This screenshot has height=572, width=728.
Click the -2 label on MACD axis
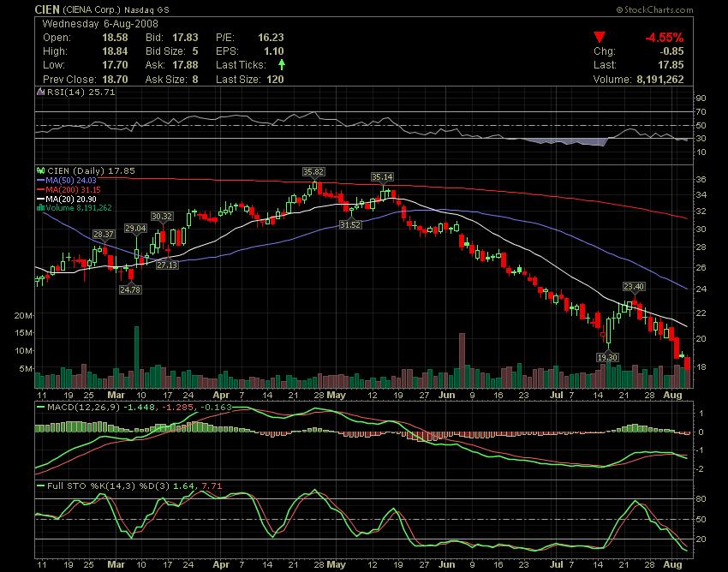(x=701, y=469)
